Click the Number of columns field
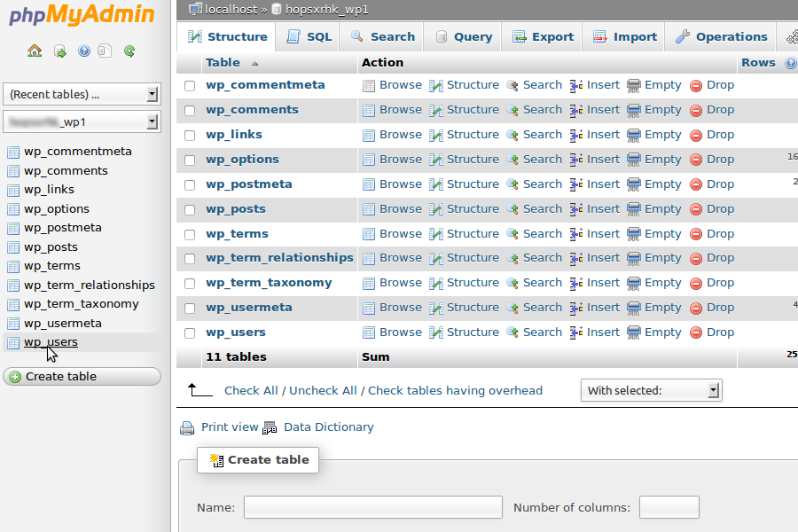The width and height of the screenshot is (798, 532). (x=669, y=507)
